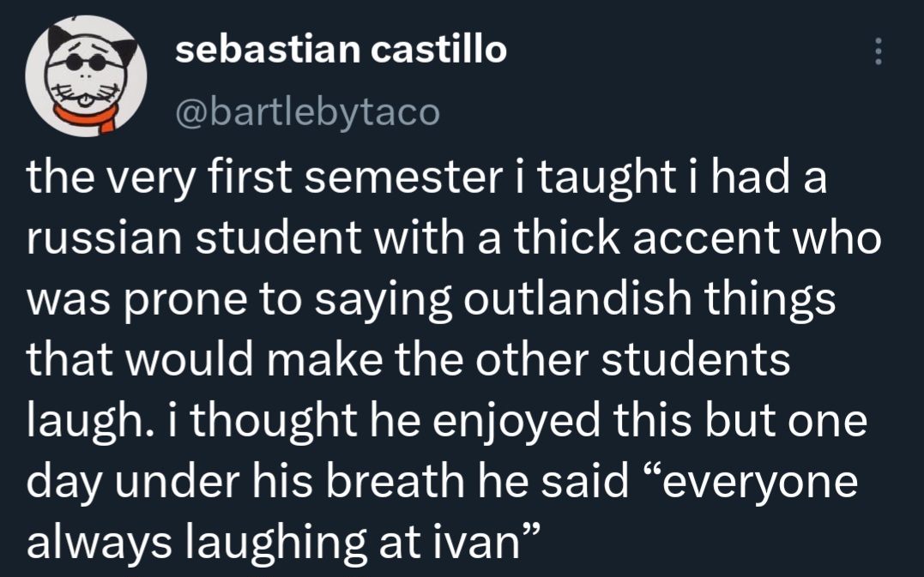The width and height of the screenshot is (924, 577).
Task: Open the three-dot more options menu
Action: coord(877,52)
